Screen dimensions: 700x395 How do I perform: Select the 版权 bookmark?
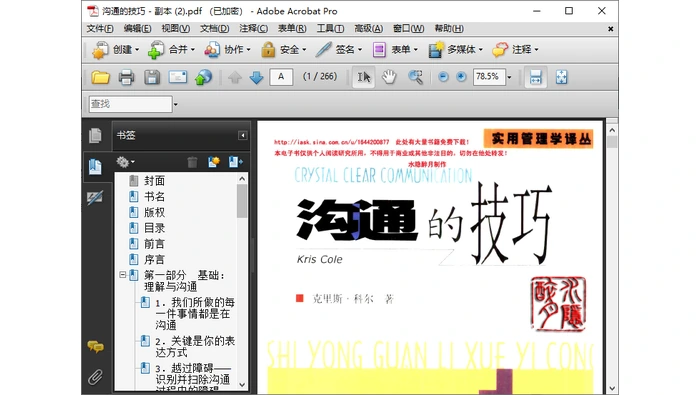(154, 212)
